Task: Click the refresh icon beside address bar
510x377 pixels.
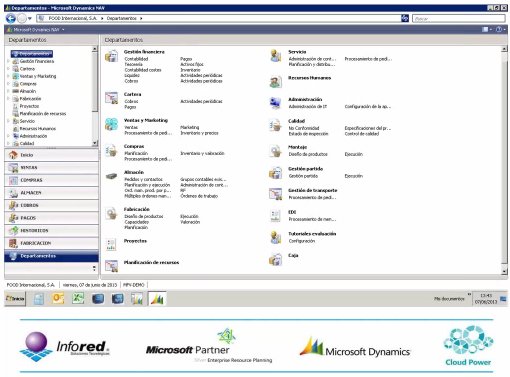Action: [x=405, y=18]
